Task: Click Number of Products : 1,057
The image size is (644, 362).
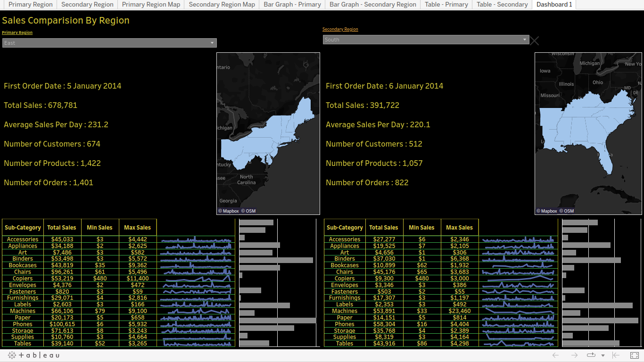Action: pyautogui.click(x=374, y=164)
